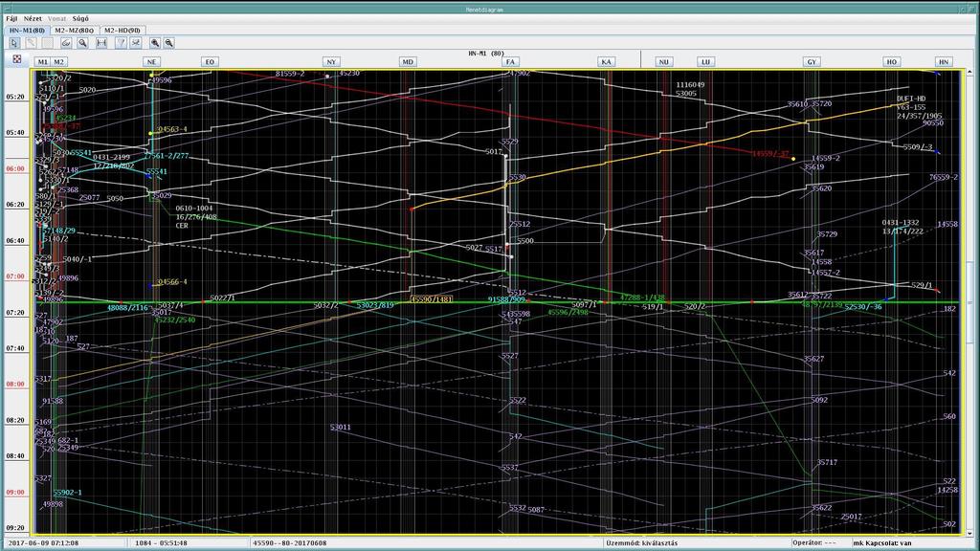Click train label 53023/819
Viewport: 980px width, 551px height.
375,305
